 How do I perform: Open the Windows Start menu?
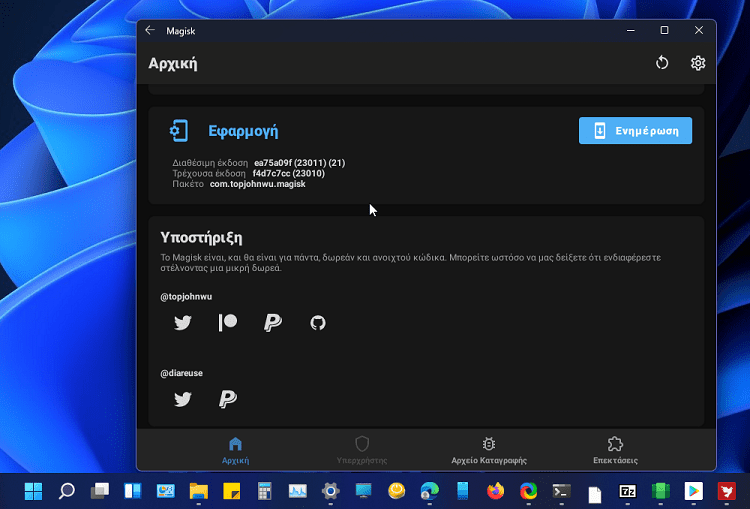pyautogui.click(x=34, y=491)
